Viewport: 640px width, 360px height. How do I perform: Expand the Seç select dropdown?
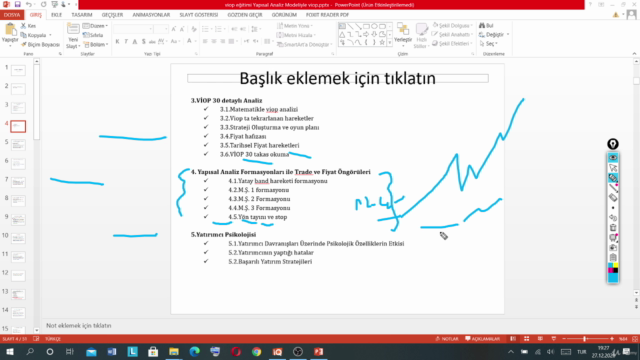click(489, 44)
